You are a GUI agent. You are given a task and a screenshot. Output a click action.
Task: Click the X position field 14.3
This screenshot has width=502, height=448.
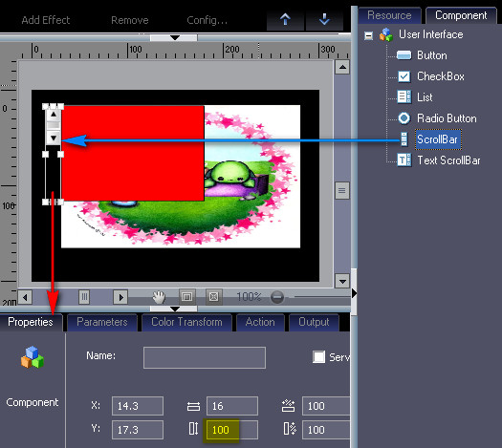click(138, 406)
